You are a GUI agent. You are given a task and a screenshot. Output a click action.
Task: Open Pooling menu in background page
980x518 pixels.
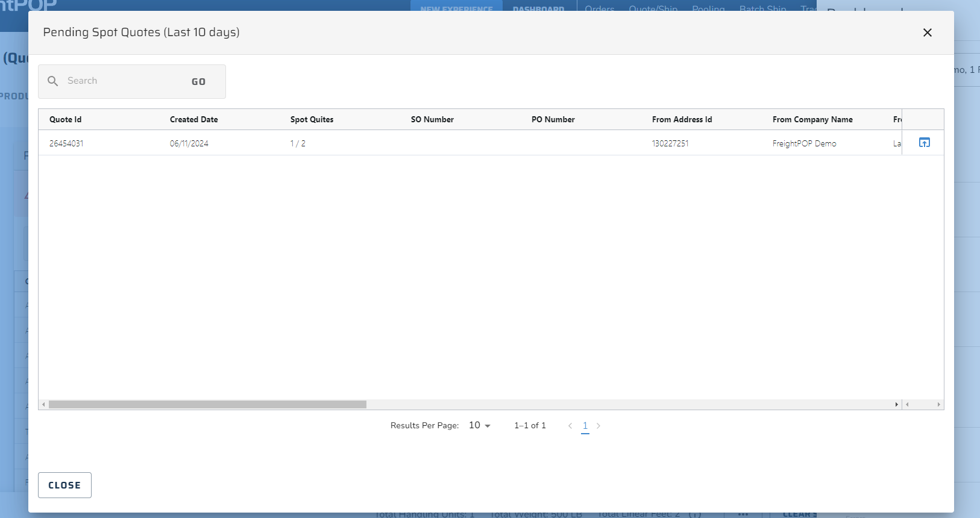pos(708,7)
